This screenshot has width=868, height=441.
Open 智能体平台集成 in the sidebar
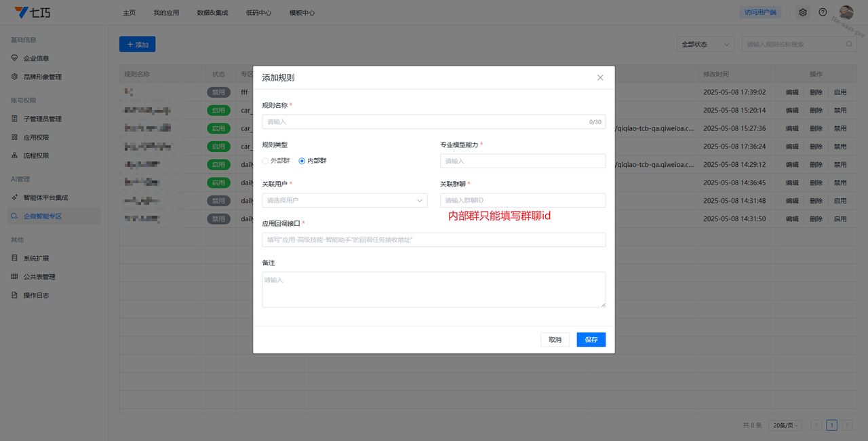[x=45, y=197]
